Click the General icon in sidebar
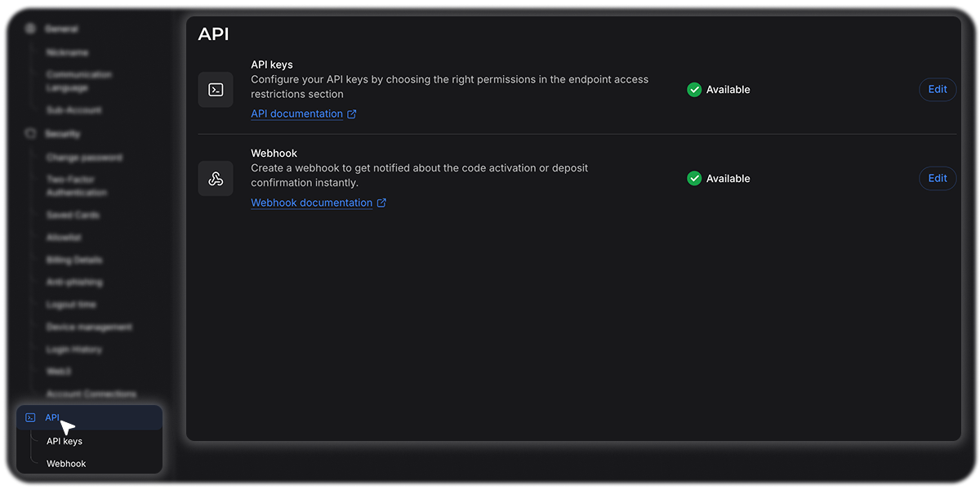Viewport: 980px width, 490px height. click(31, 29)
